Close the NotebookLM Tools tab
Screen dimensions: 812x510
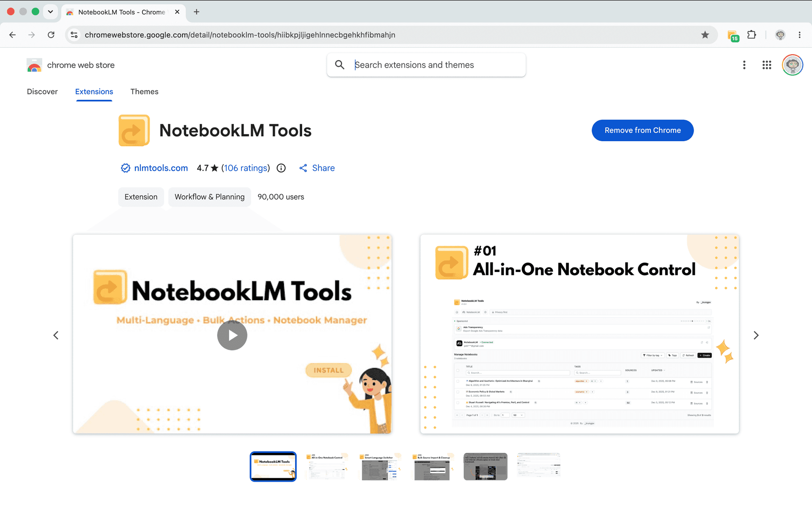pos(177,12)
